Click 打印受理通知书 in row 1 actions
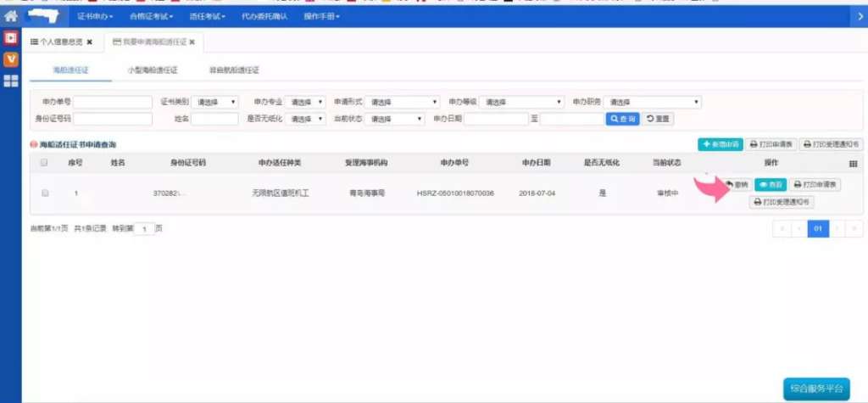This screenshot has width=868, height=403. [782, 202]
